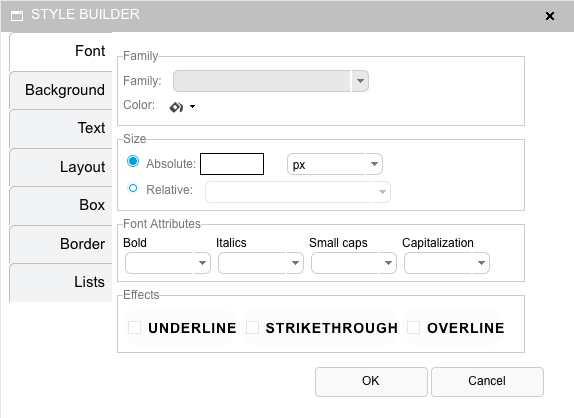Close the Style Builder dialog

pos(549,16)
